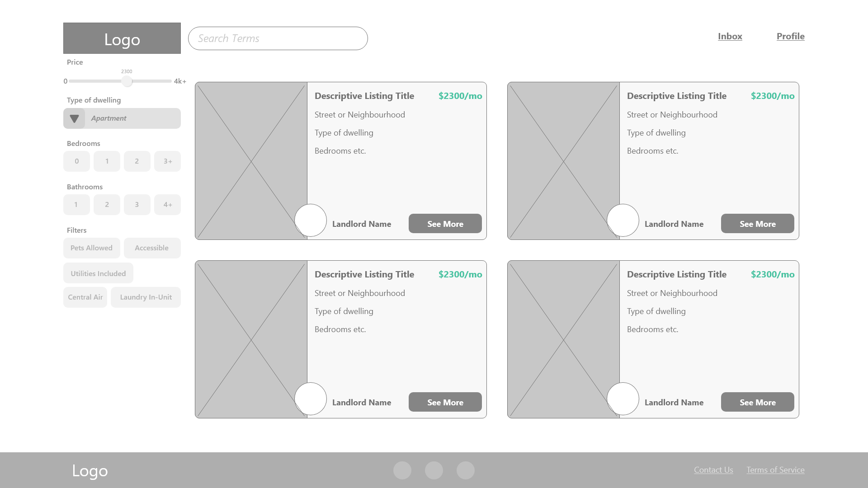
Task: Click the footer Logo
Action: click(90, 470)
